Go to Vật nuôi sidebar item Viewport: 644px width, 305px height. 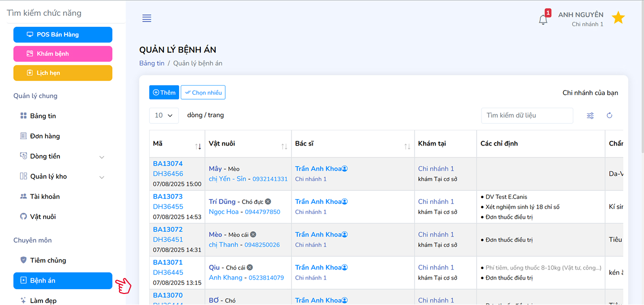click(x=43, y=217)
